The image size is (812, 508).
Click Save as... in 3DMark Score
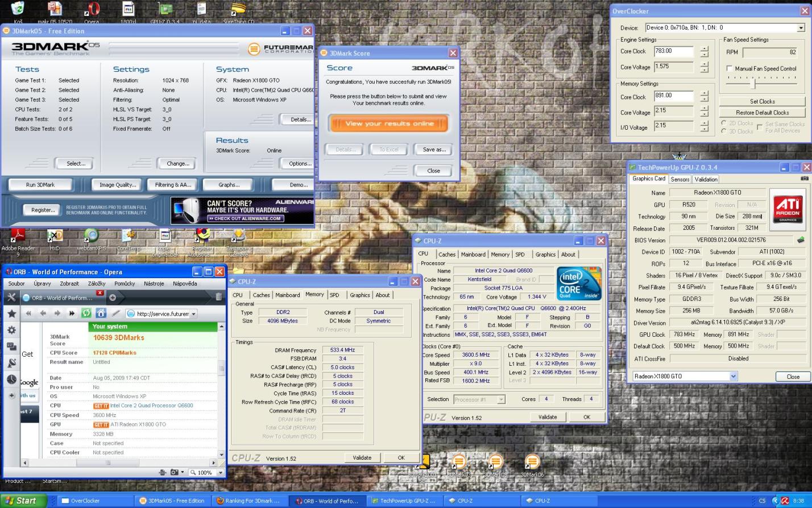pos(434,150)
